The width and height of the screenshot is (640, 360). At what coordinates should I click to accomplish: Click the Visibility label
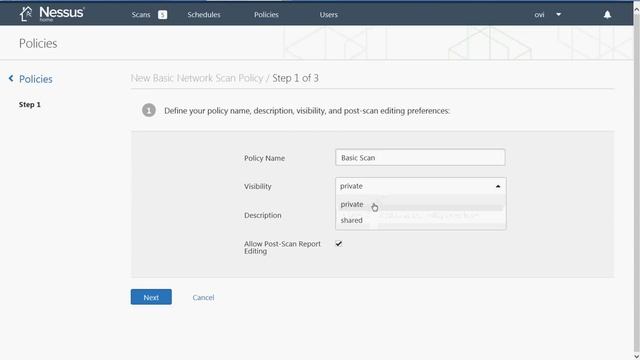(x=258, y=186)
